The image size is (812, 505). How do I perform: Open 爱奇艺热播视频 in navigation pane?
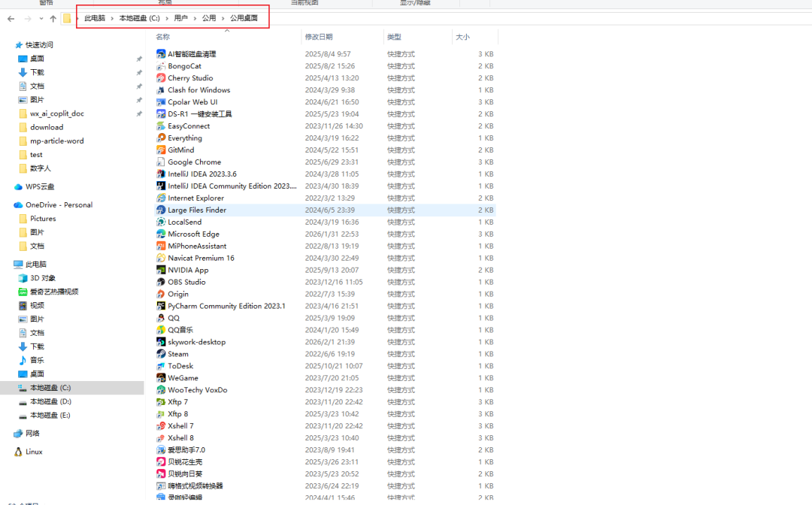(x=54, y=292)
